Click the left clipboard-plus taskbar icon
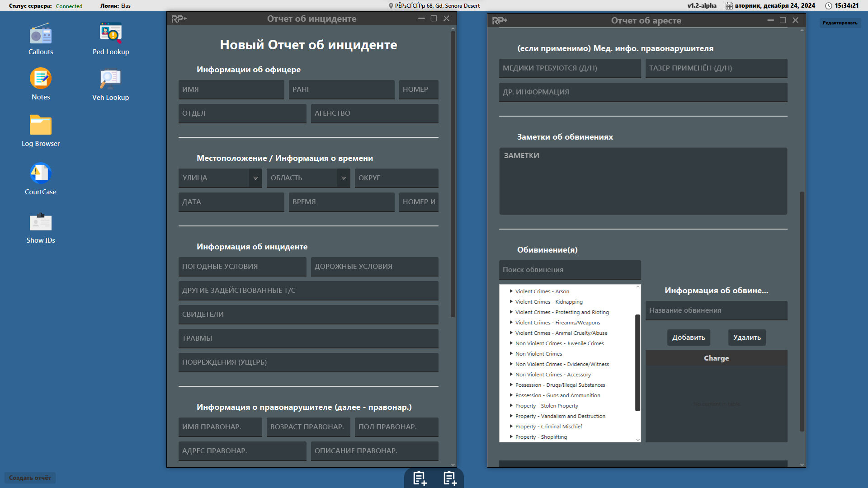868x488 pixels. (x=419, y=478)
